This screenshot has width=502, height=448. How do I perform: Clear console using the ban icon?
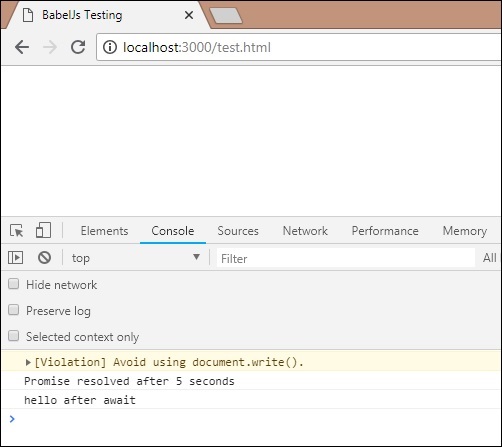(44, 258)
